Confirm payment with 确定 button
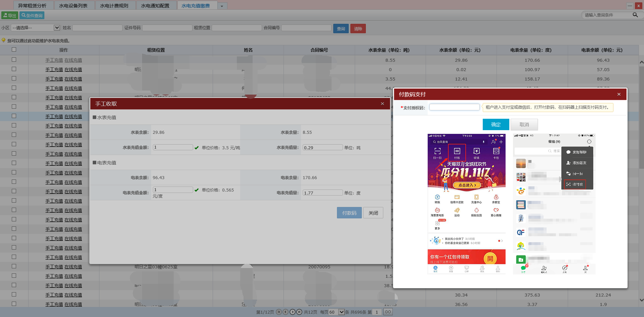Image resolution: width=644 pixels, height=317 pixels. tap(496, 124)
